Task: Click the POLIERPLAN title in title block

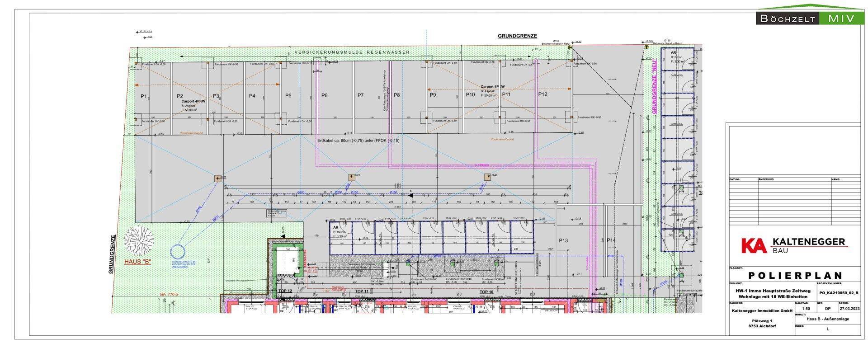Action: (794, 275)
